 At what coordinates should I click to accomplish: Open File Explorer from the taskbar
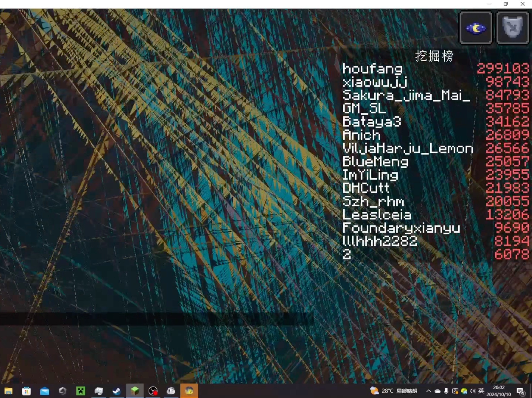(x=8, y=391)
